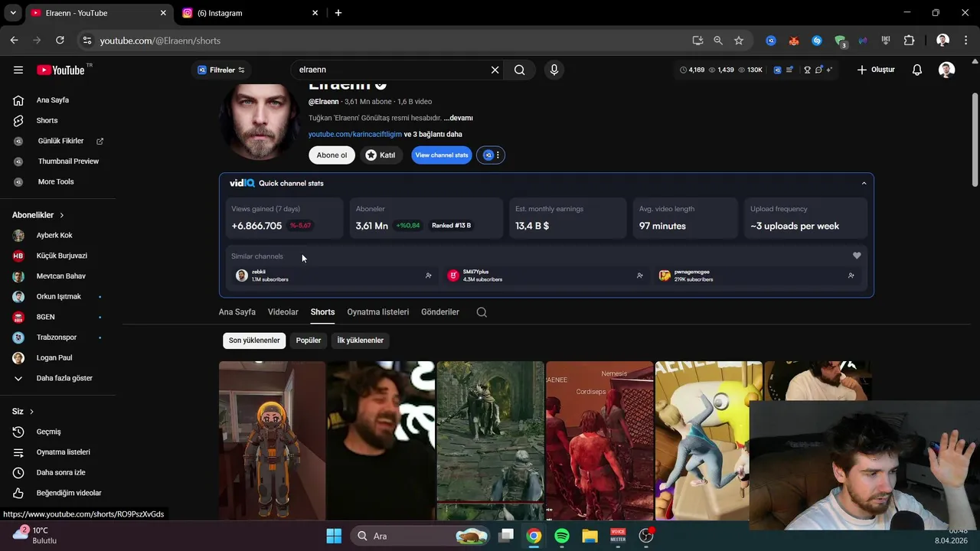The width and height of the screenshot is (980, 551).
Task: Expand Daha fazla göster in subscriptions
Action: 64,378
